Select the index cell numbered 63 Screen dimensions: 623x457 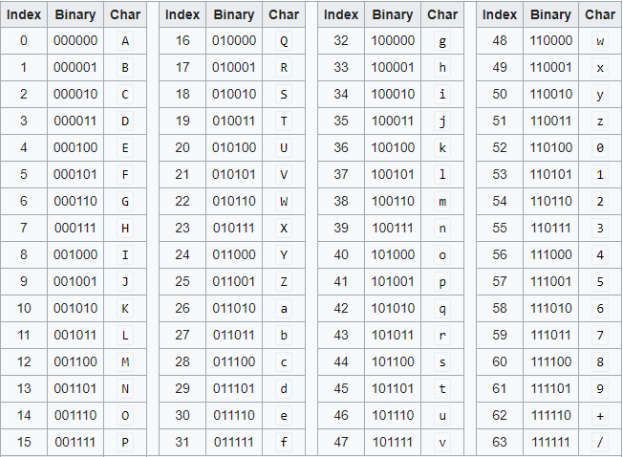click(x=500, y=441)
